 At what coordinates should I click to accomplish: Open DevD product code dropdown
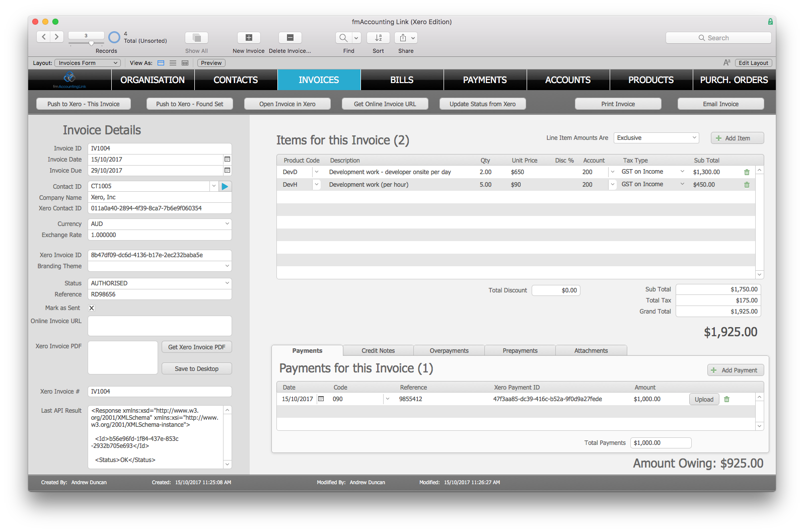(317, 172)
